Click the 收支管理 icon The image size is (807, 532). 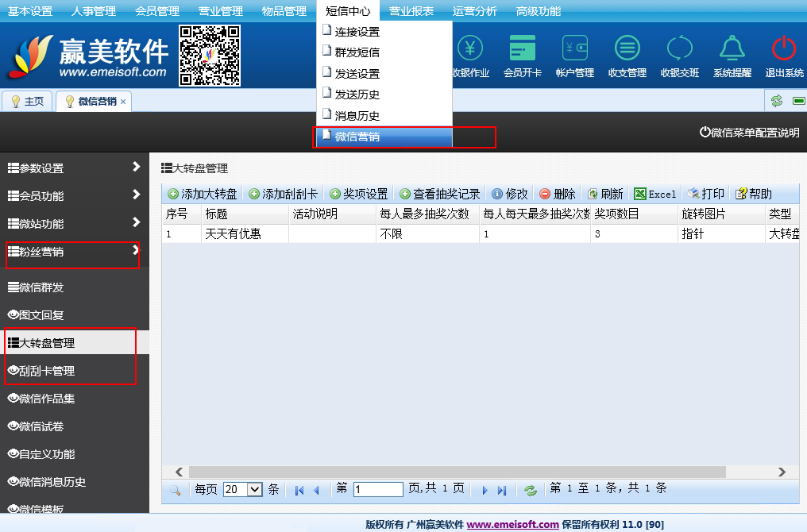point(627,49)
